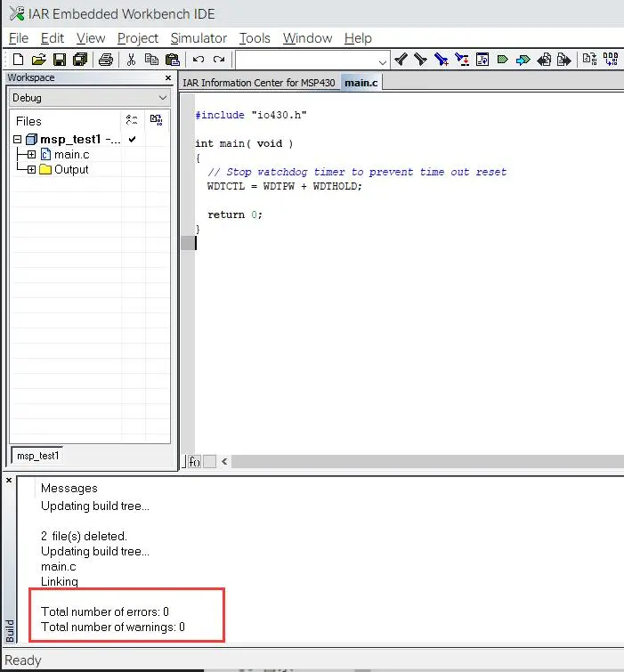This screenshot has width=624, height=672.
Task: Expand the Output folder node
Action: (x=31, y=170)
